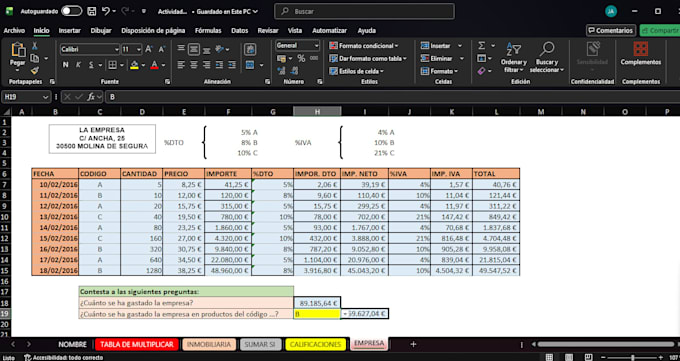Increase font size with large A icon
The image size is (680, 361).
pyautogui.click(x=149, y=49)
